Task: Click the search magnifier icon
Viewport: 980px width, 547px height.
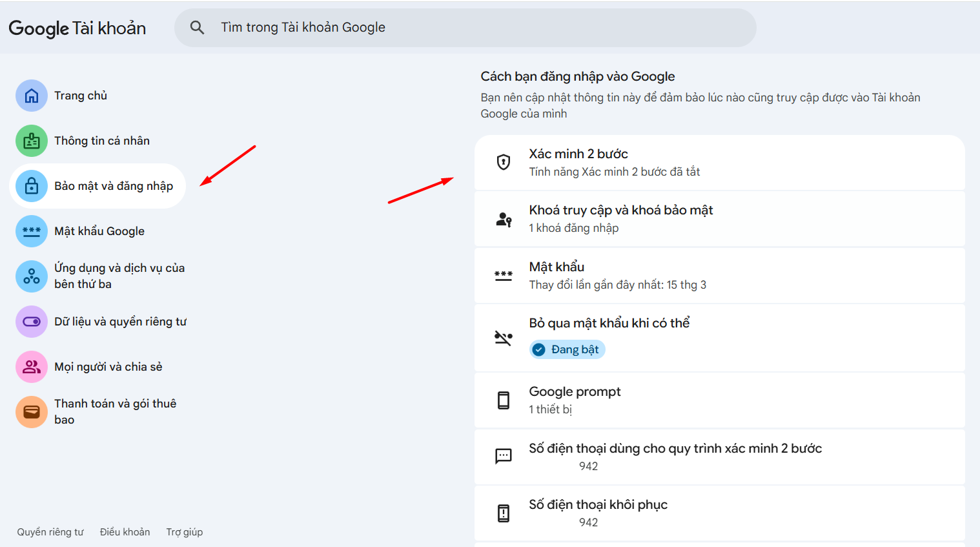Action: tap(197, 28)
